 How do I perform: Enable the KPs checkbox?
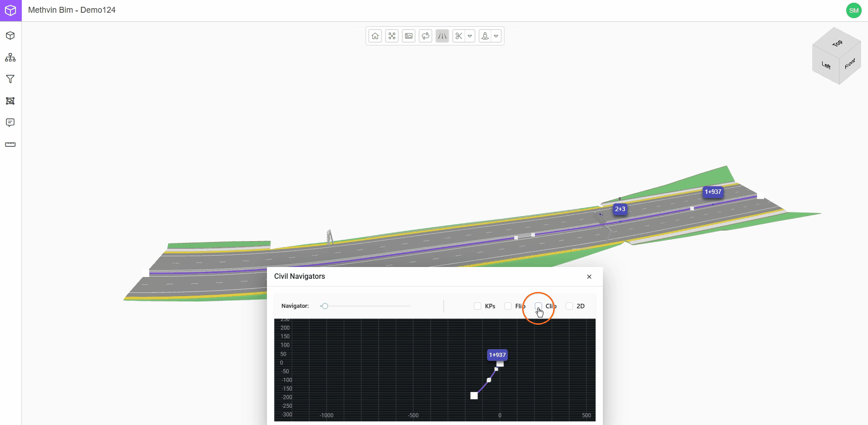tap(478, 306)
